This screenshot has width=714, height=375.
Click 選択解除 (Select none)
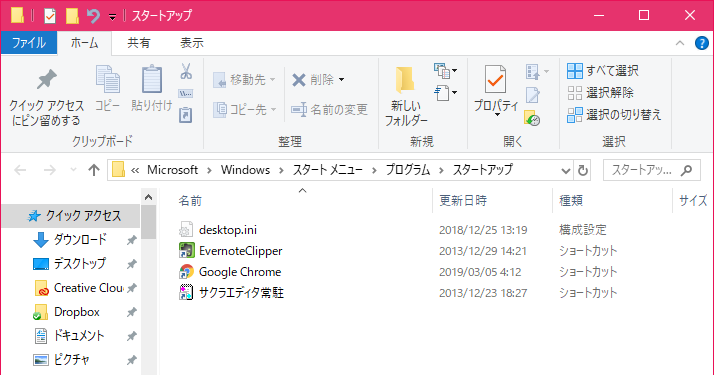600,93
